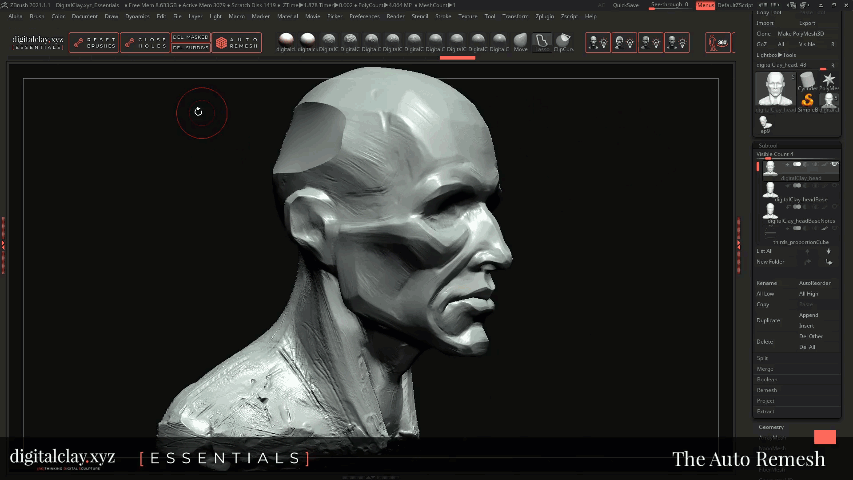
Task: Click the Make PolyMesh3D button
Action: pos(800,34)
